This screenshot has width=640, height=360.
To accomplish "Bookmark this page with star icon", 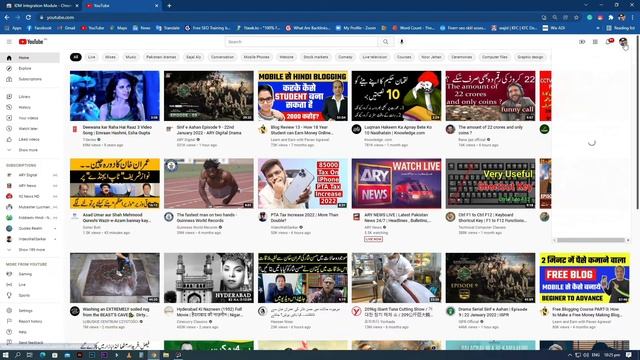I will coord(576,18).
